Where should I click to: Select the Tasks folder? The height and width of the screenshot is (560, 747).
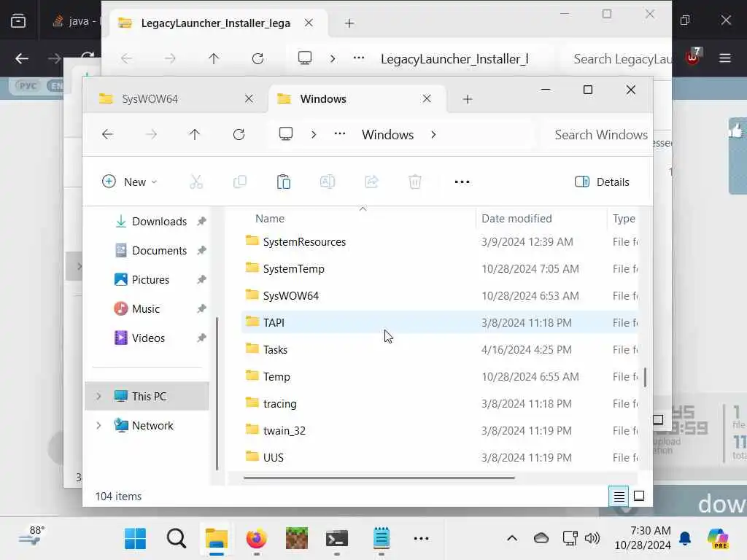439,349
